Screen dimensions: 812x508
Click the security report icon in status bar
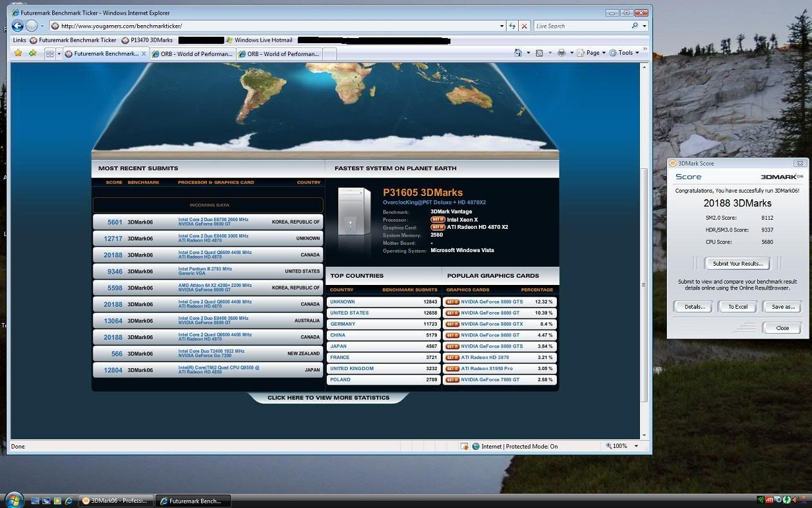(x=464, y=446)
